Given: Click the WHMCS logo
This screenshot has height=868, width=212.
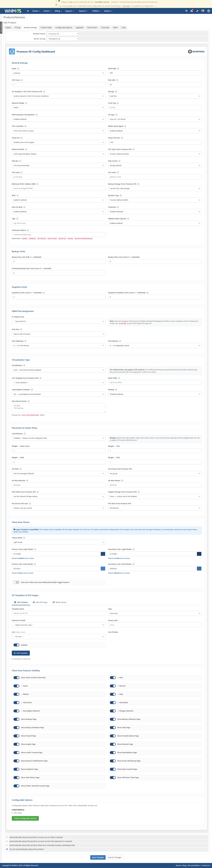Looking at the screenshot, I should (13, 11).
